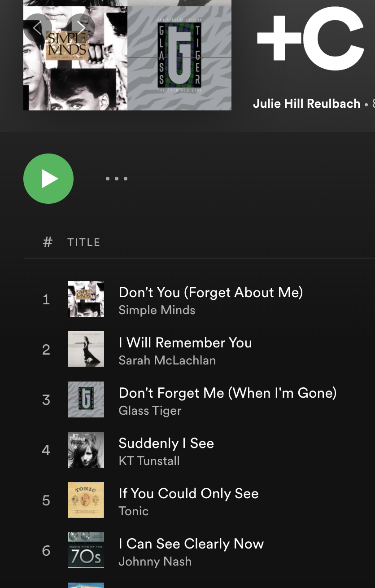Click the Glass Tiger album art in playlist cover

tap(179, 55)
